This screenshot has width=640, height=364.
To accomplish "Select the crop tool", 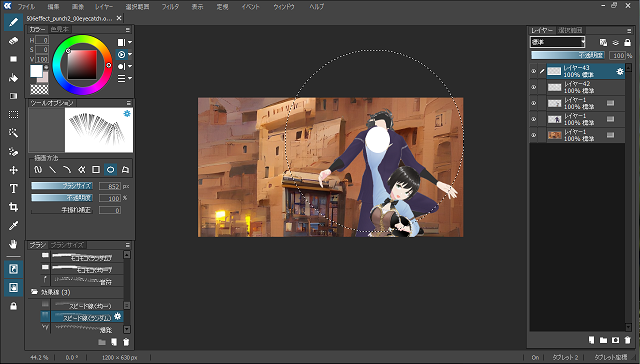I will [x=13, y=207].
